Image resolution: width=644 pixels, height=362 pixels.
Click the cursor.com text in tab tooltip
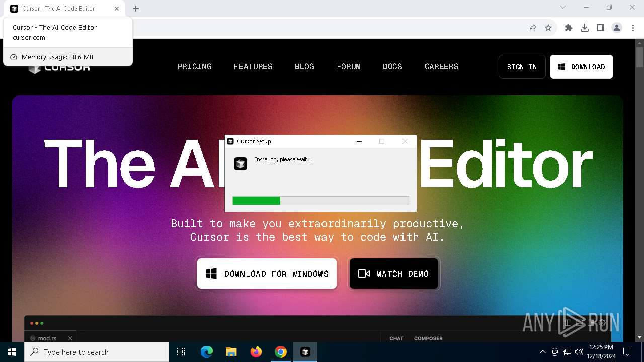point(29,38)
